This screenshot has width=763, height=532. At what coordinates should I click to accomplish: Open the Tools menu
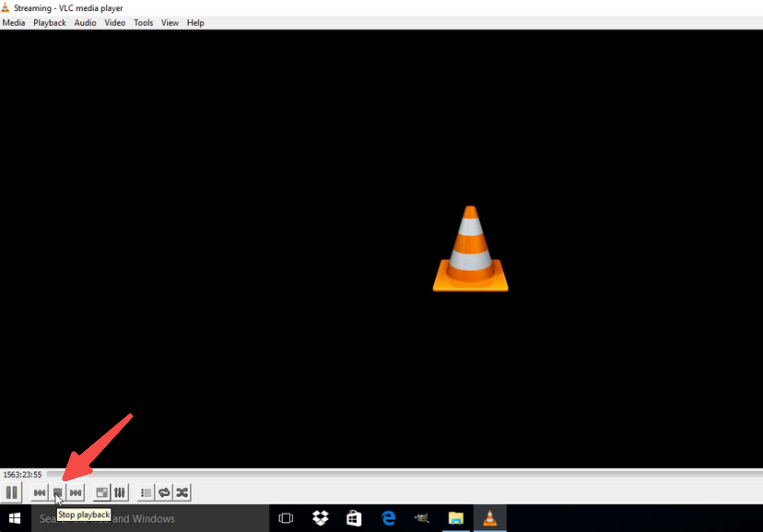coord(143,23)
